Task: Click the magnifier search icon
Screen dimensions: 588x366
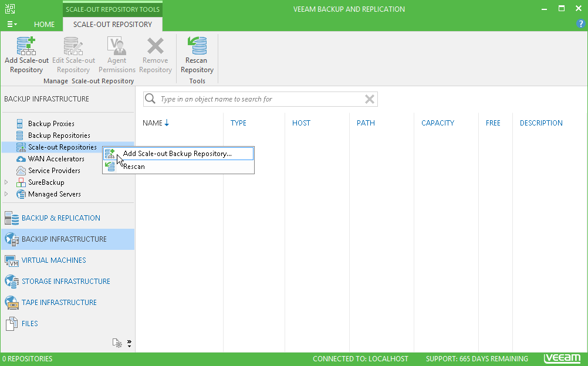Action: pos(150,99)
